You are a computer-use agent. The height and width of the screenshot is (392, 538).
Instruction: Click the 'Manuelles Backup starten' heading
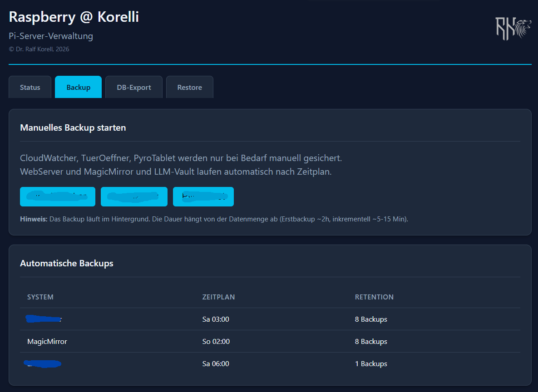pyautogui.click(x=73, y=127)
